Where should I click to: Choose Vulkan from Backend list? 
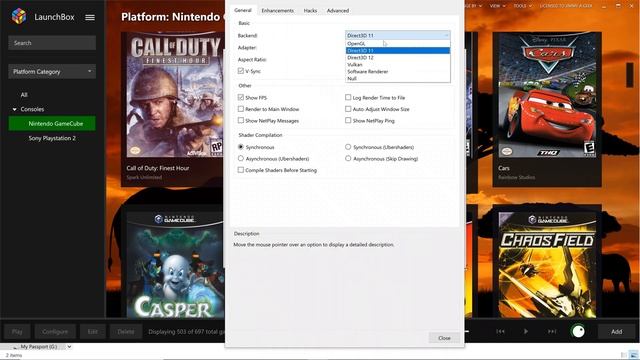point(398,64)
